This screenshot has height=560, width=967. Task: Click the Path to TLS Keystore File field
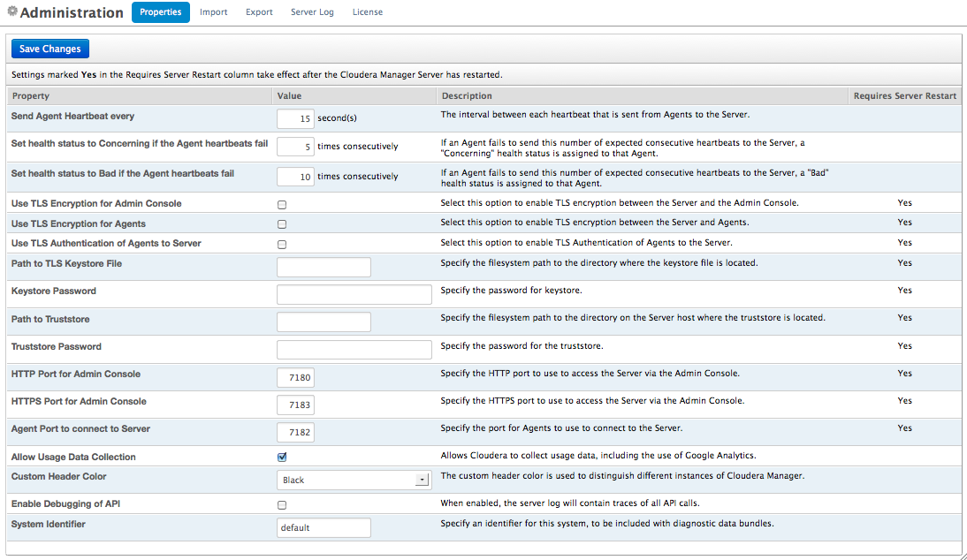[324, 267]
